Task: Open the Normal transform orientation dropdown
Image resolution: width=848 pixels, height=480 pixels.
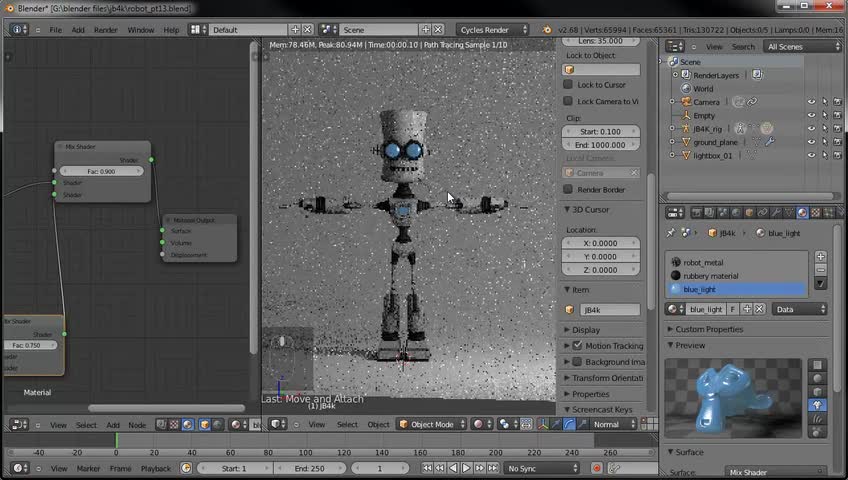Action: [613, 424]
